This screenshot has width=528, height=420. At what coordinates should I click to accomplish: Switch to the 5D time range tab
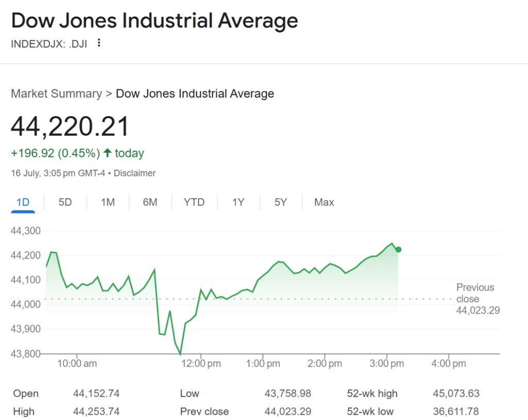coord(65,202)
